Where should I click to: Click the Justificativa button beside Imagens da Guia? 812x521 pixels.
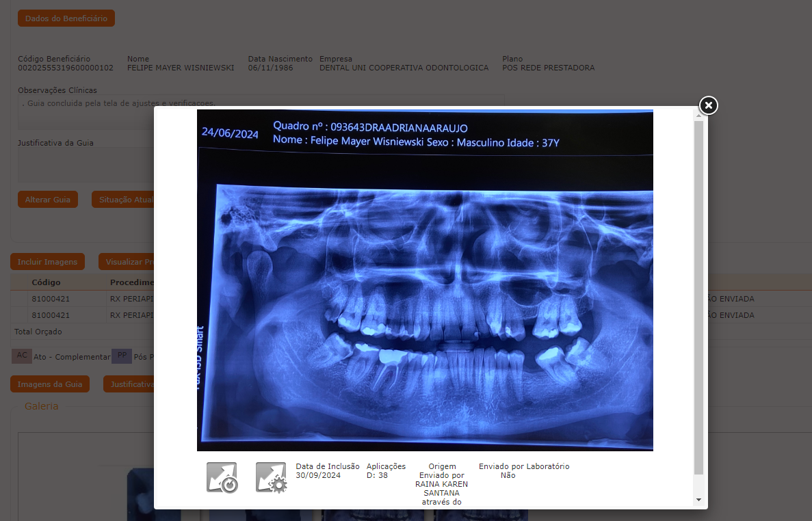coord(129,384)
